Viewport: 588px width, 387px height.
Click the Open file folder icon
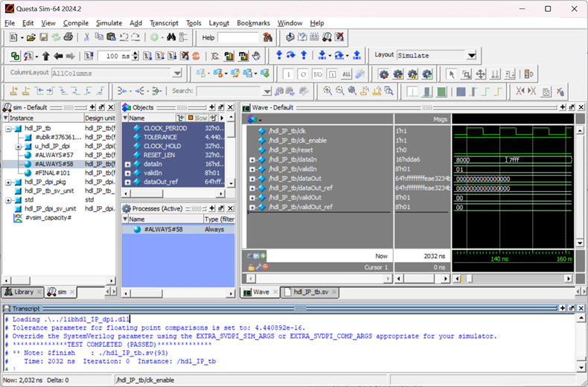coord(32,37)
